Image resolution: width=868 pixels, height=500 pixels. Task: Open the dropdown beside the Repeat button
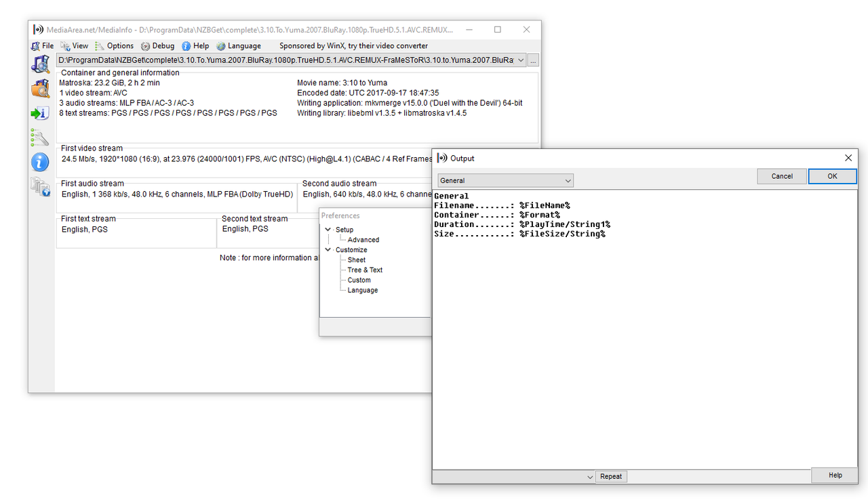point(589,476)
